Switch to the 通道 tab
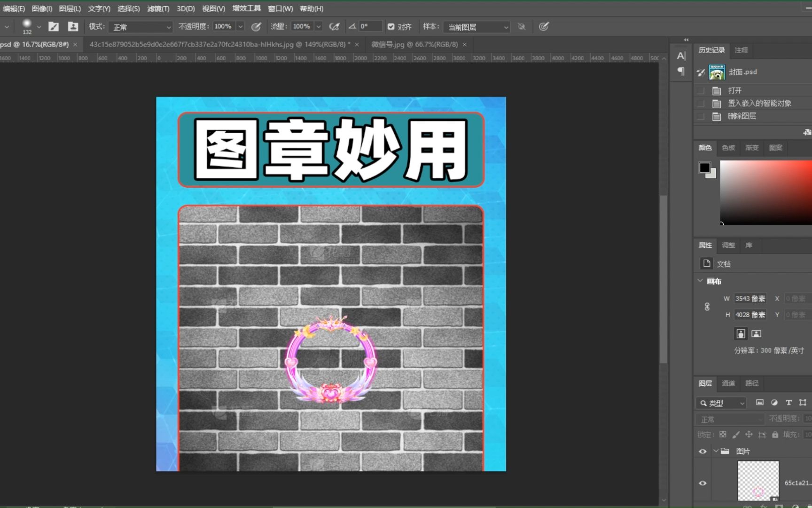 click(x=728, y=383)
